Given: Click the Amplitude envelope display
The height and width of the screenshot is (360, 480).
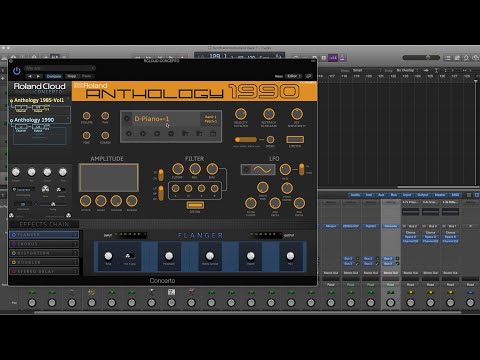Looking at the screenshot, I should (109, 178).
